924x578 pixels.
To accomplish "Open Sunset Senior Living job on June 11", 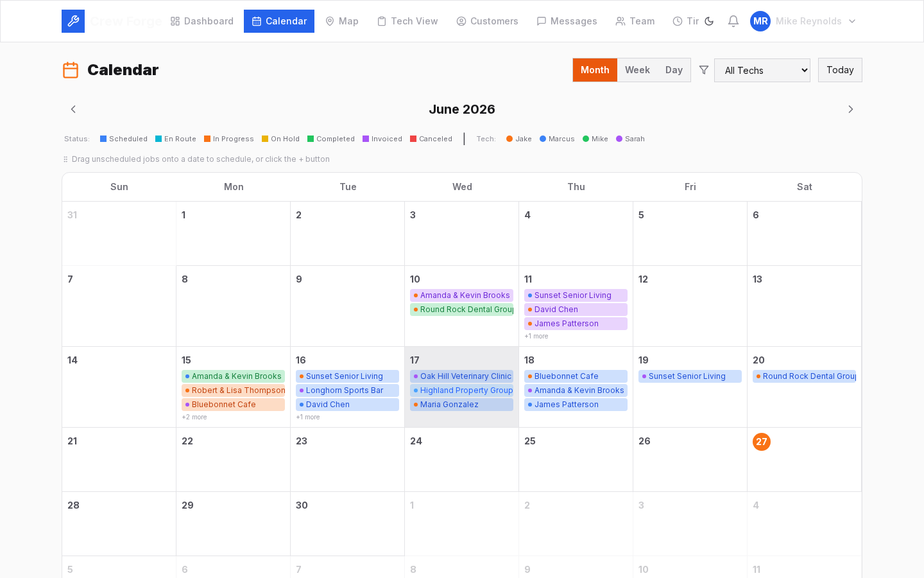I will pos(576,295).
